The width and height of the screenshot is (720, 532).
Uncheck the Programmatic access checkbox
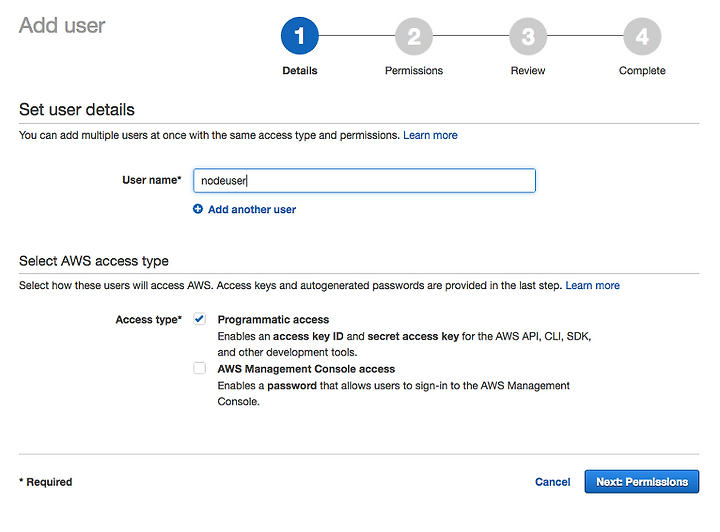coord(199,319)
